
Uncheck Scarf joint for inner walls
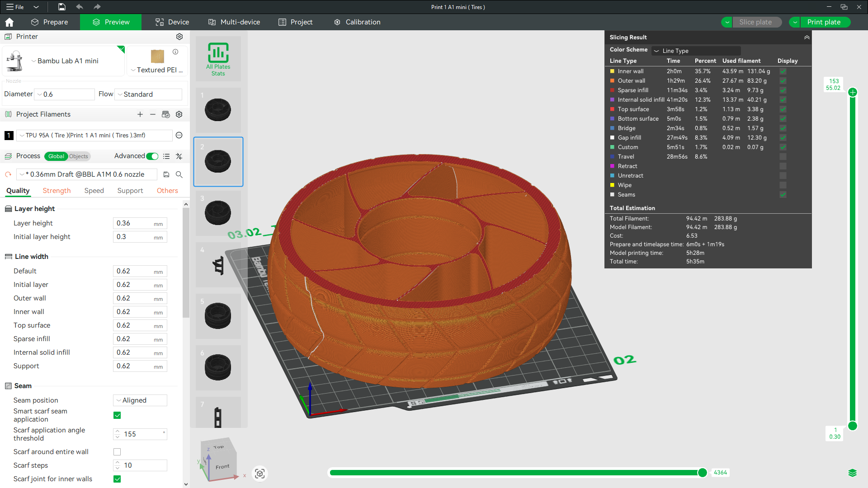point(117,479)
